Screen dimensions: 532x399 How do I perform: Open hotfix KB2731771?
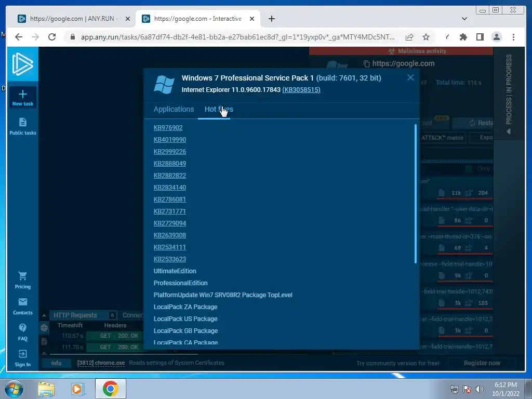170,211
